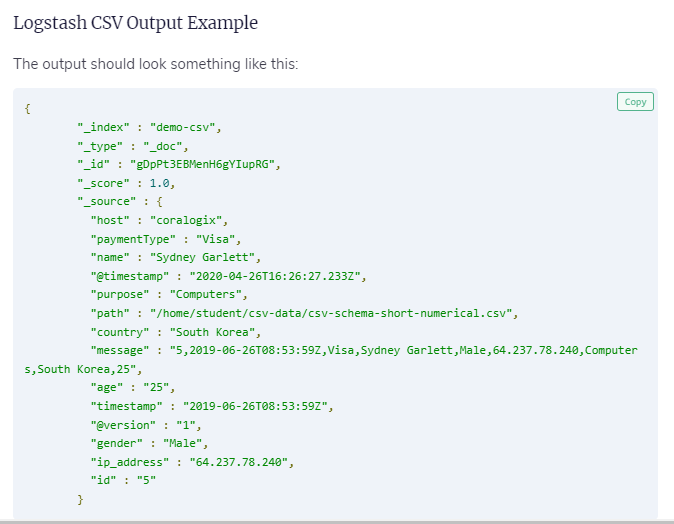Click the horizontal scrollbar at the bottom
The image size is (674, 524).
337,521
